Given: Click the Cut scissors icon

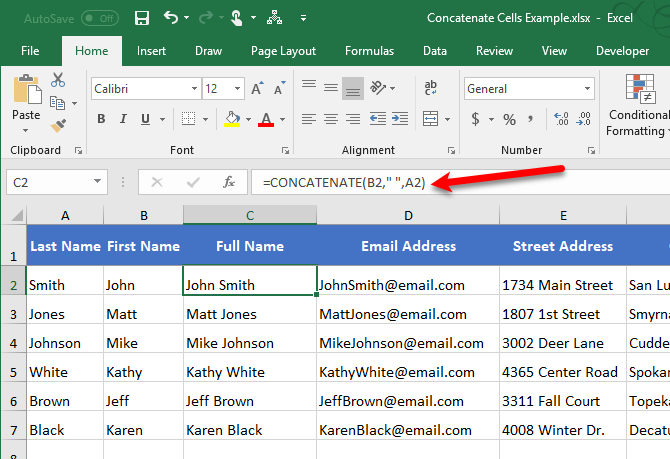Looking at the screenshot, I should [x=58, y=80].
